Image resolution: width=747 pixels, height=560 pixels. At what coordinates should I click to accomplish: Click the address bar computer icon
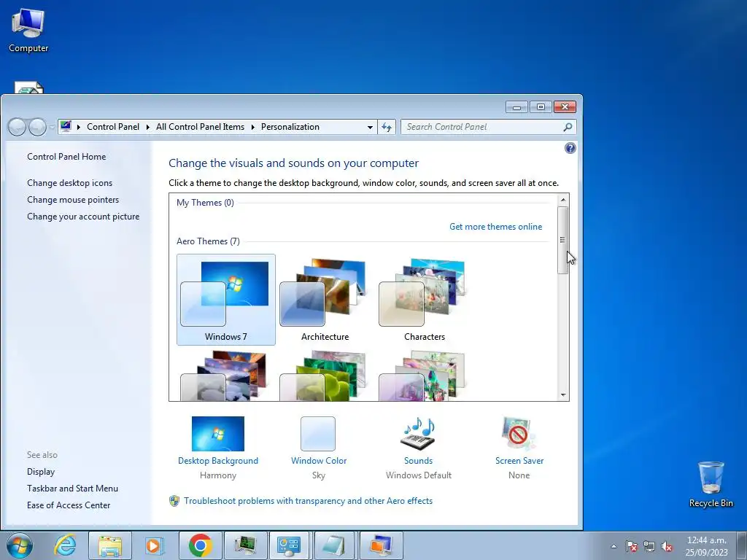[66, 127]
